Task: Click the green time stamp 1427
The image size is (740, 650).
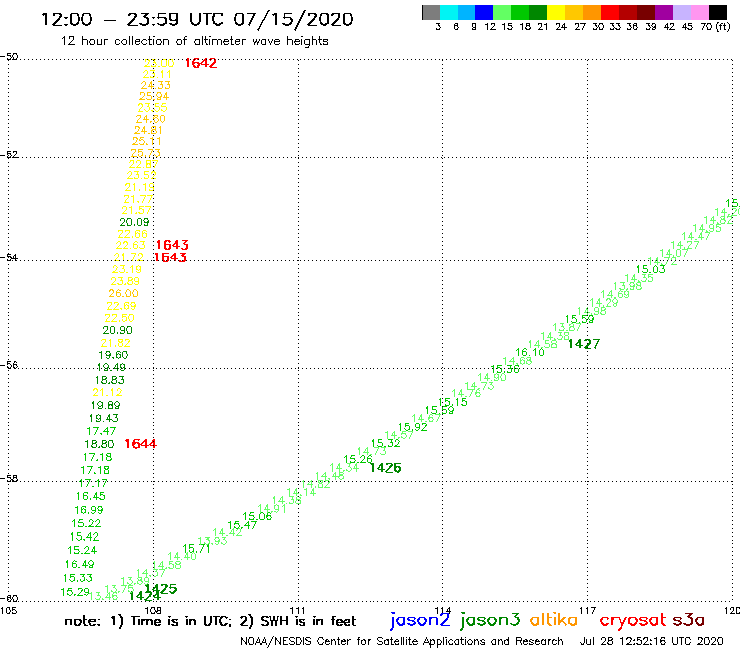Action: [x=584, y=344]
